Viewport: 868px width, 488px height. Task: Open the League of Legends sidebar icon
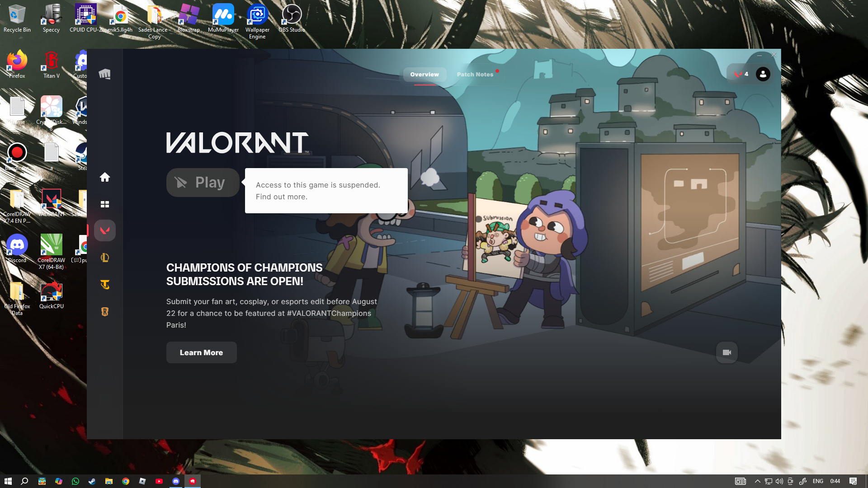pyautogui.click(x=104, y=258)
